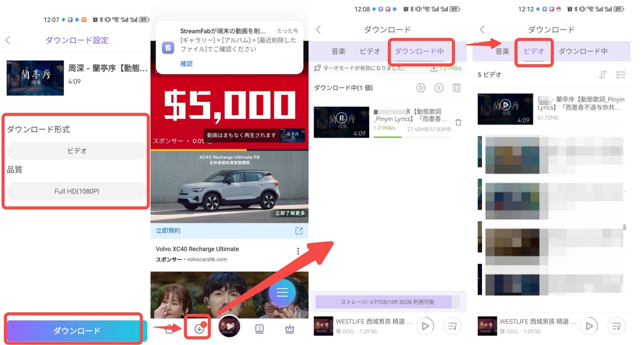This screenshot has height=345, width=644.
Task: Toggle play for WESTLIFE in the ビデオ list mini player
Action: (x=588, y=326)
